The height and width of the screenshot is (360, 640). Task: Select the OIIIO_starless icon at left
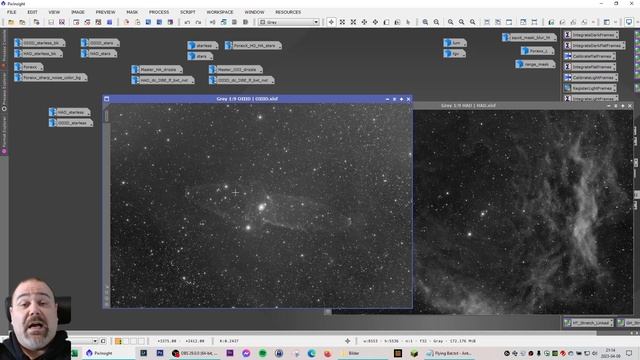pos(71,122)
